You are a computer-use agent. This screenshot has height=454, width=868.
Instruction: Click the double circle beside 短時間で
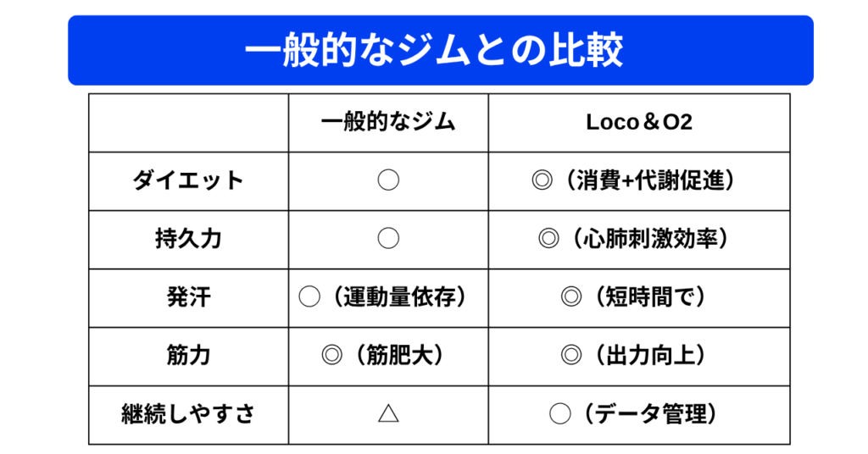pyautogui.click(x=570, y=297)
